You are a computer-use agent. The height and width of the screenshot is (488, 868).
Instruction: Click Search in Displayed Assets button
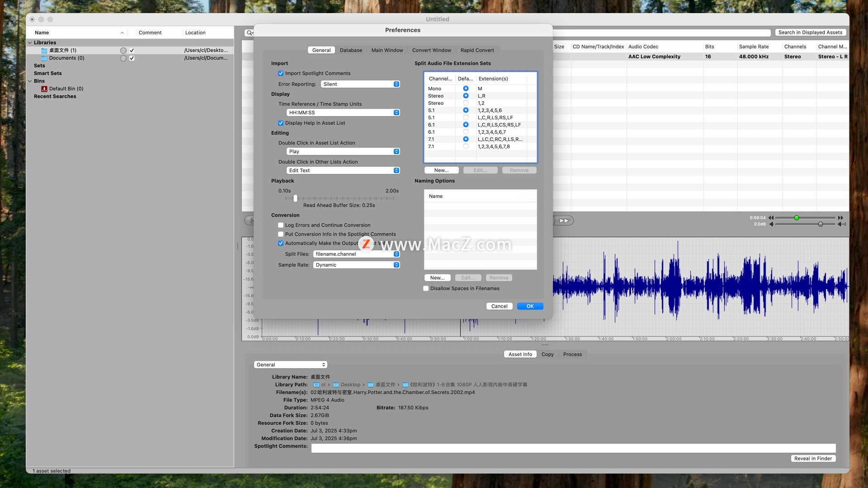[810, 33]
